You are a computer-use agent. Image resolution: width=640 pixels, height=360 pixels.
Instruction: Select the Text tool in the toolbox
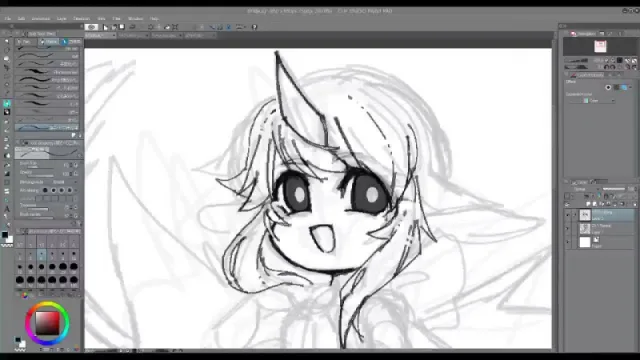pos(7,209)
